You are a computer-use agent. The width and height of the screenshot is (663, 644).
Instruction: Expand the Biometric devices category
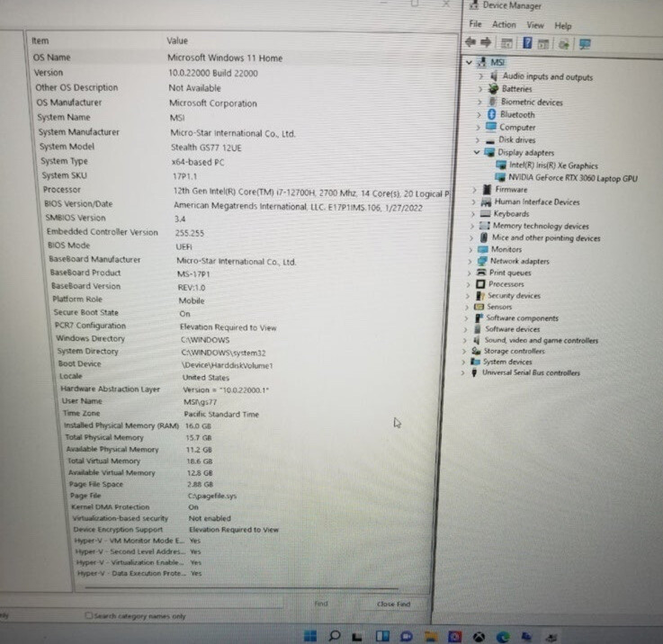479,102
